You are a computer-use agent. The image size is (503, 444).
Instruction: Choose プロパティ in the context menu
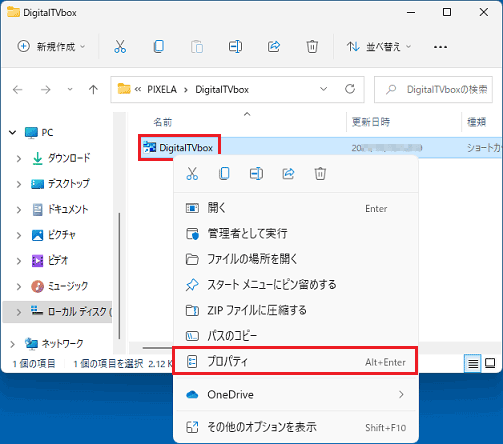coord(296,361)
